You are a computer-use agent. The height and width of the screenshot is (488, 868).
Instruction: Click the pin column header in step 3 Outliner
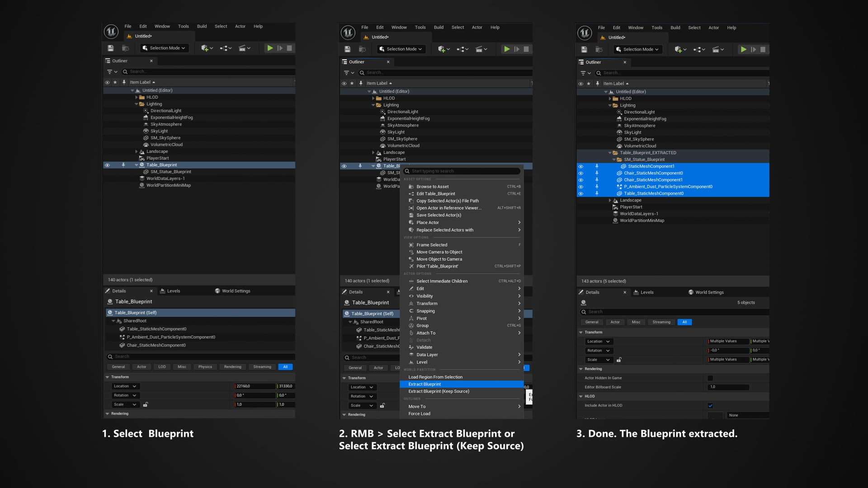click(597, 84)
